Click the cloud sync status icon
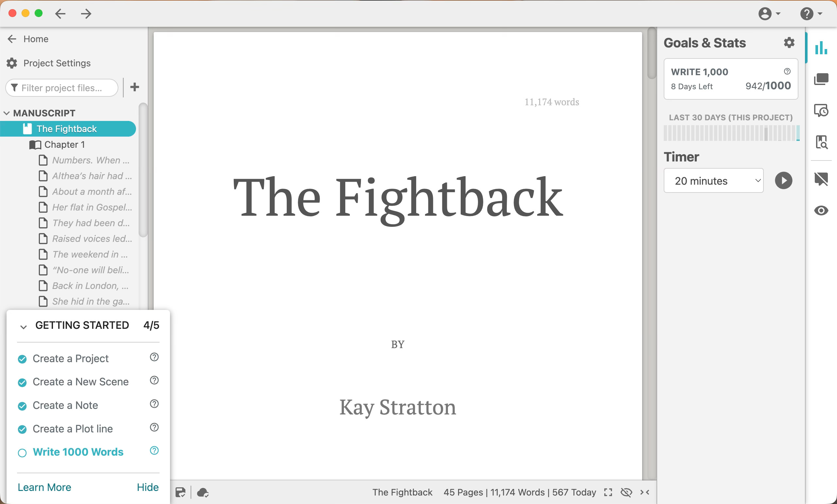 tap(203, 492)
